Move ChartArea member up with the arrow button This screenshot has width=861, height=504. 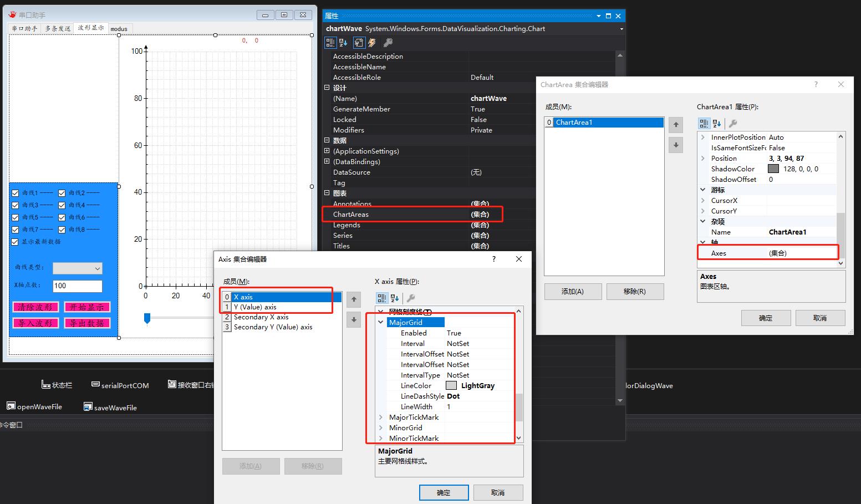(676, 125)
